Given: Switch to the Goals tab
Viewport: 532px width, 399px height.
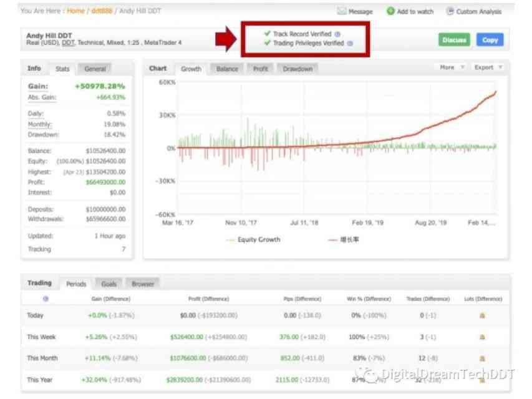Looking at the screenshot, I should coord(109,284).
